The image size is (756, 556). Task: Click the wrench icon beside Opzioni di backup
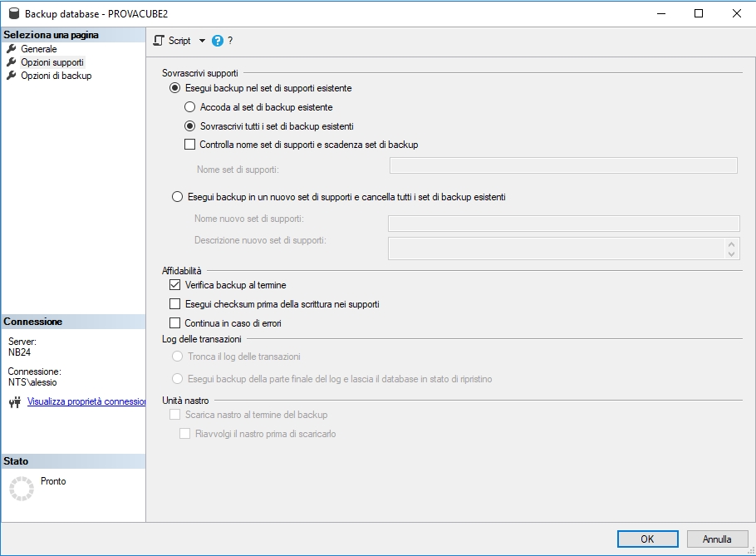pos(12,76)
